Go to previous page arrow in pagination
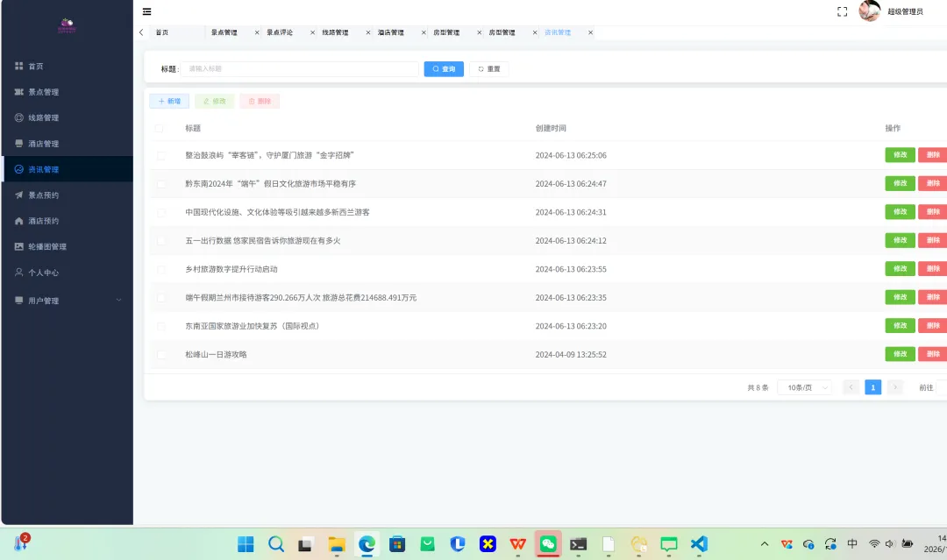Viewport: 947px width, 560px height. [851, 387]
